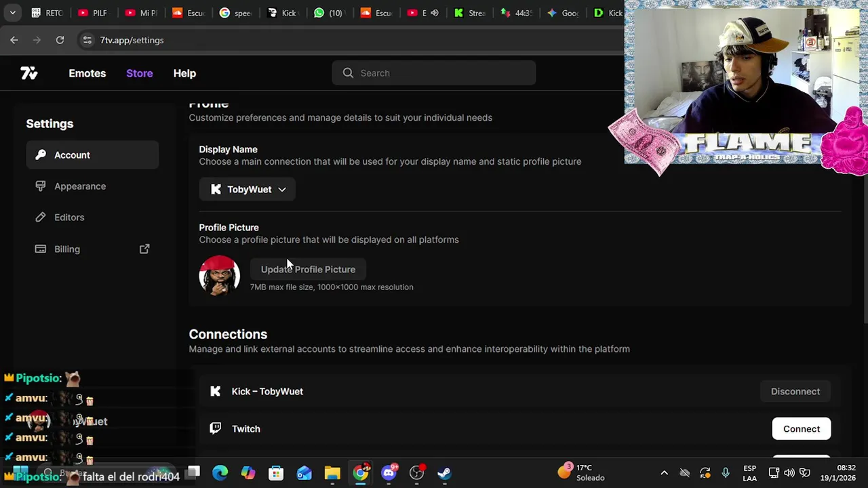The height and width of the screenshot is (488, 868).
Task: Switch to the WhatsApp (10) tab
Action: 328,13
